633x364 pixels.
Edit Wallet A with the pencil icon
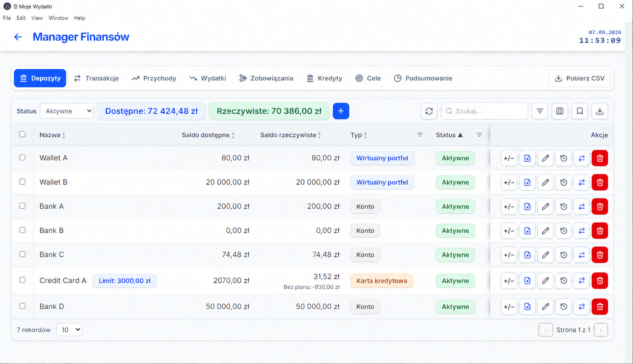(545, 158)
